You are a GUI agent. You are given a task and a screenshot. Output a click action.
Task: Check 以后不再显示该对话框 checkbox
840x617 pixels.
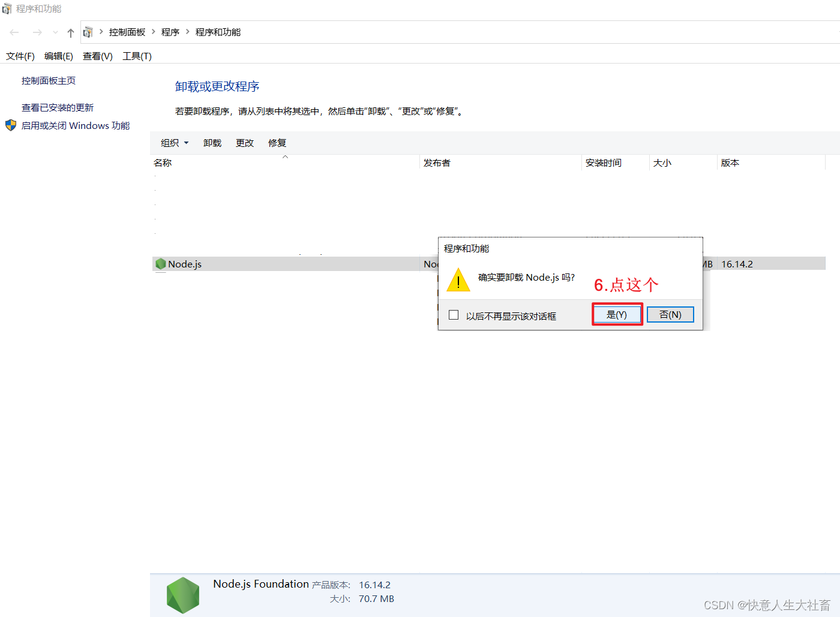coord(454,315)
